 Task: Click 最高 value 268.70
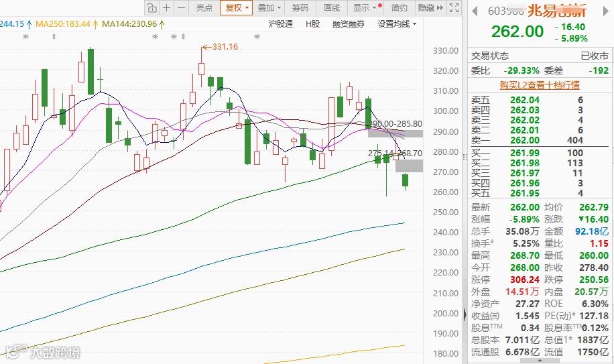click(x=525, y=255)
